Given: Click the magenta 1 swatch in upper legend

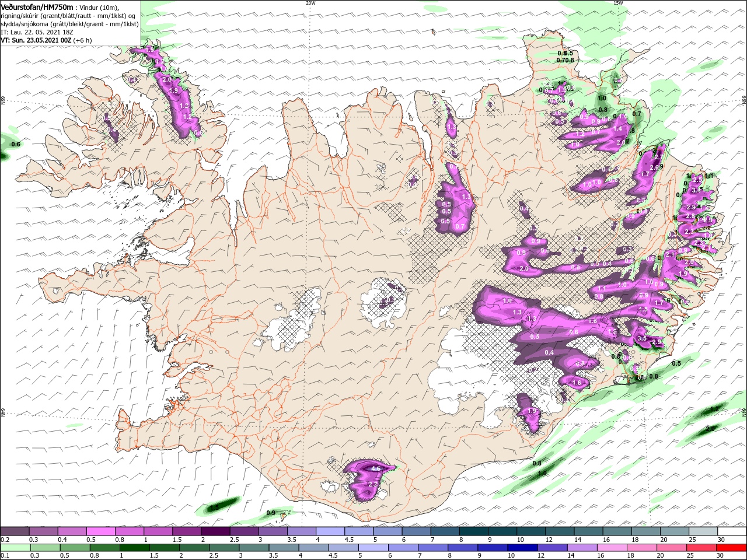Looking at the screenshot, I should [158, 531].
